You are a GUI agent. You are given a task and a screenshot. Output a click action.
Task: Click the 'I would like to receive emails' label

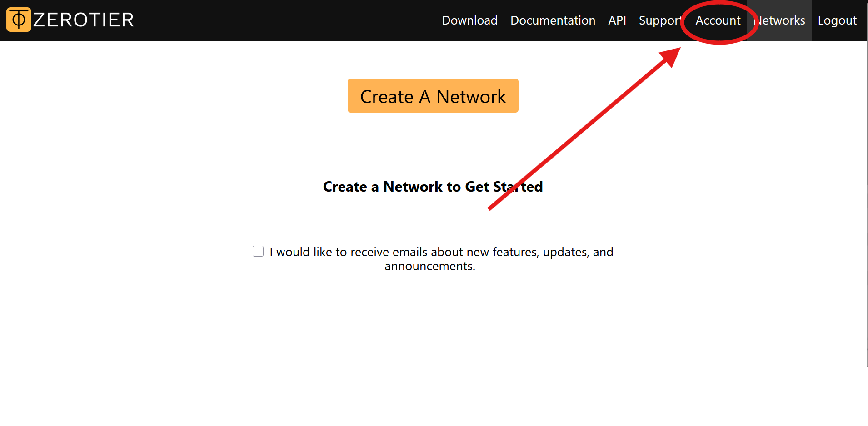pos(441,259)
